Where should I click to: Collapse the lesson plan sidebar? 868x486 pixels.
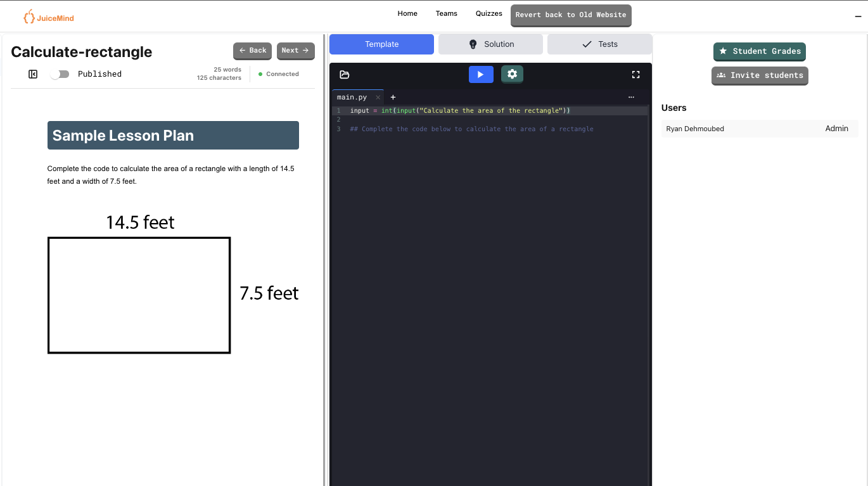click(x=32, y=74)
